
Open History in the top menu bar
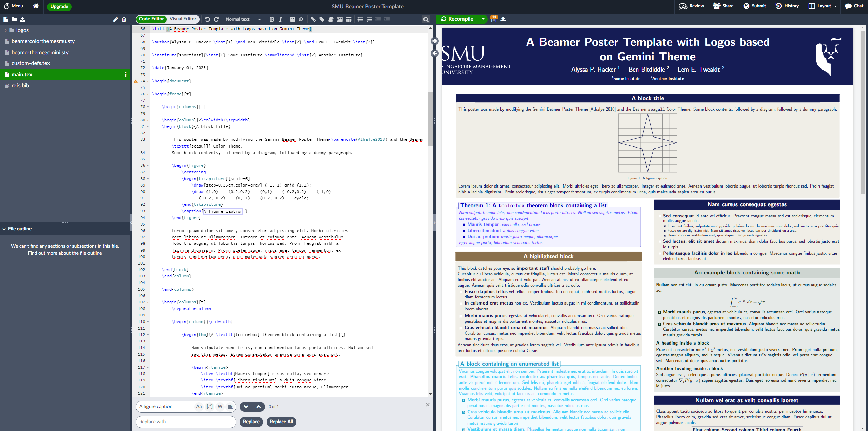787,7
